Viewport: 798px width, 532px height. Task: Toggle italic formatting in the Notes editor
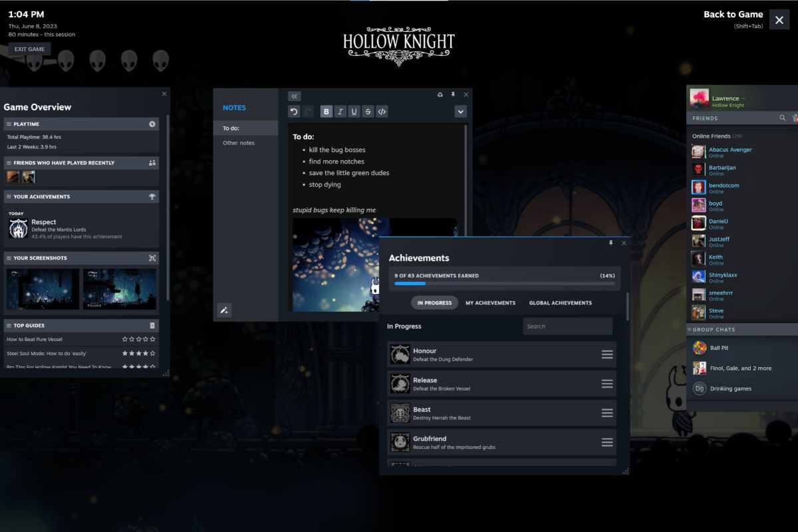coord(340,111)
